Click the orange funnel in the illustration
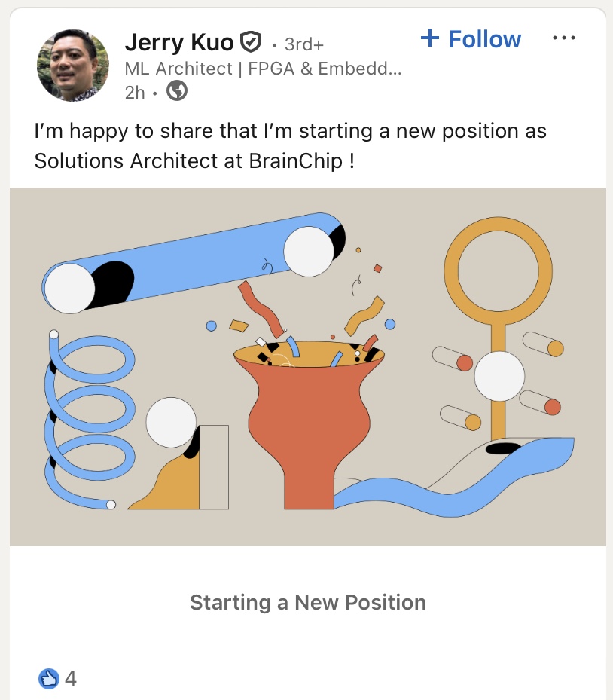The width and height of the screenshot is (613, 700). point(309,422)
